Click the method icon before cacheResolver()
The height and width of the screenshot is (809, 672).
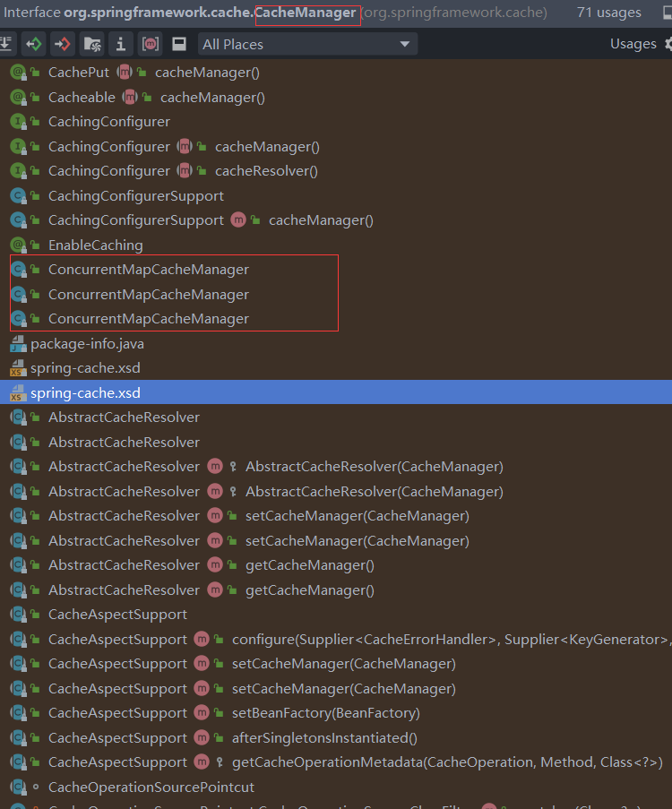185,171
